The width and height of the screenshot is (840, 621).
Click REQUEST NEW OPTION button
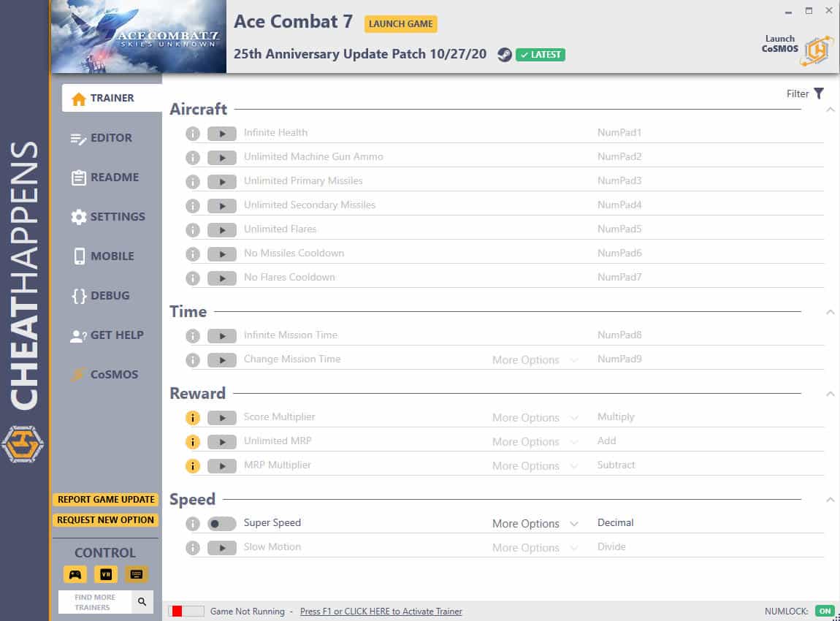[105, 519]
